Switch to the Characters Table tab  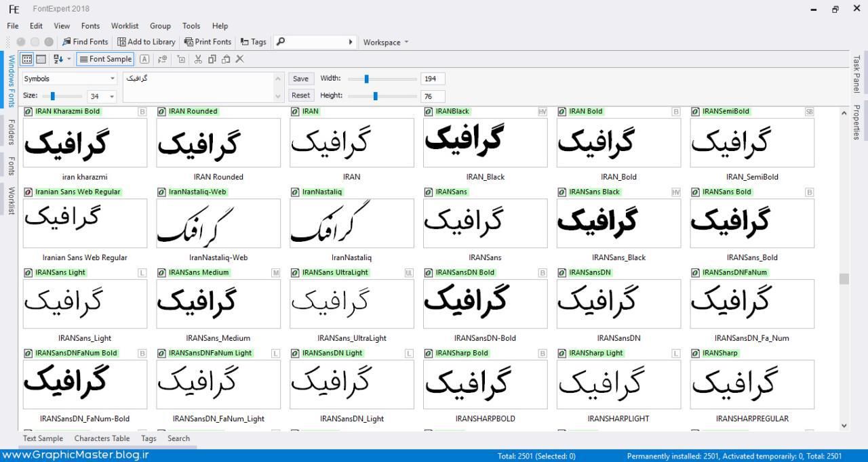102,438
